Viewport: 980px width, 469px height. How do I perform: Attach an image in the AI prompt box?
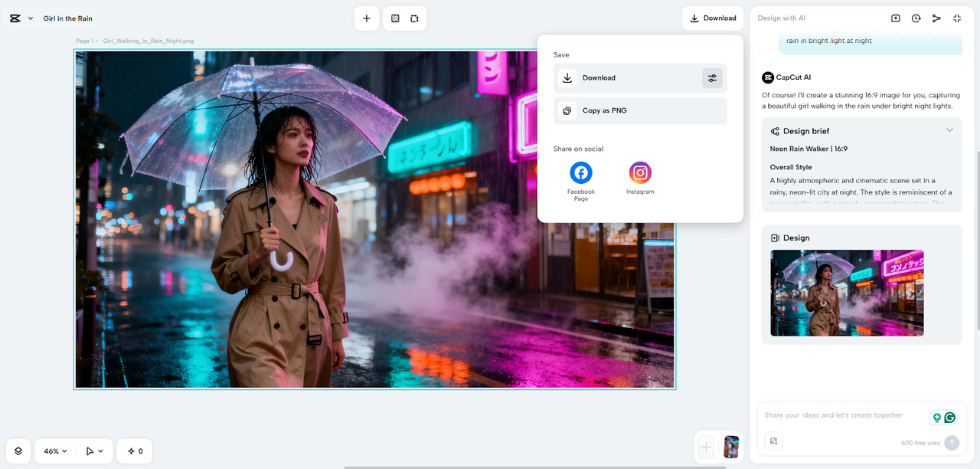(x=774, y=441)
